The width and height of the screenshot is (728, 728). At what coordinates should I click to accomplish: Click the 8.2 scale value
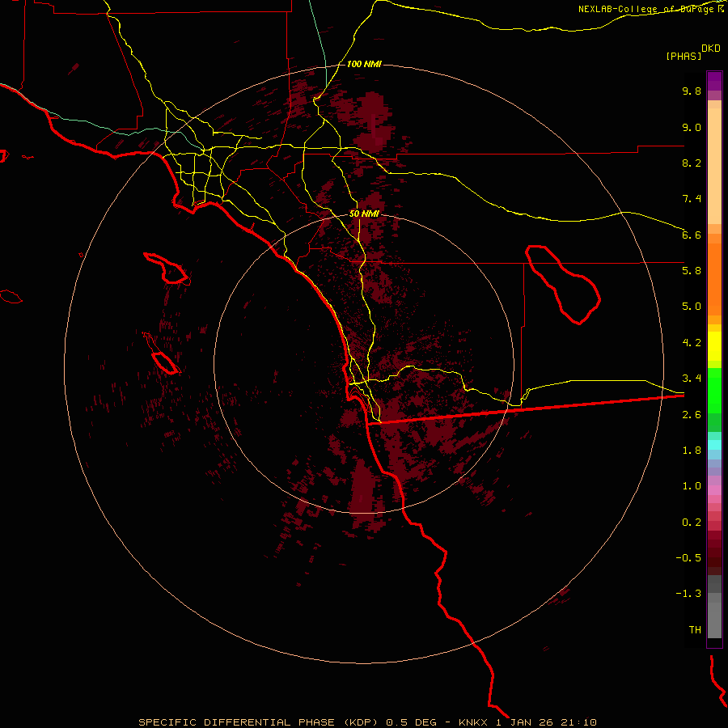692,163
